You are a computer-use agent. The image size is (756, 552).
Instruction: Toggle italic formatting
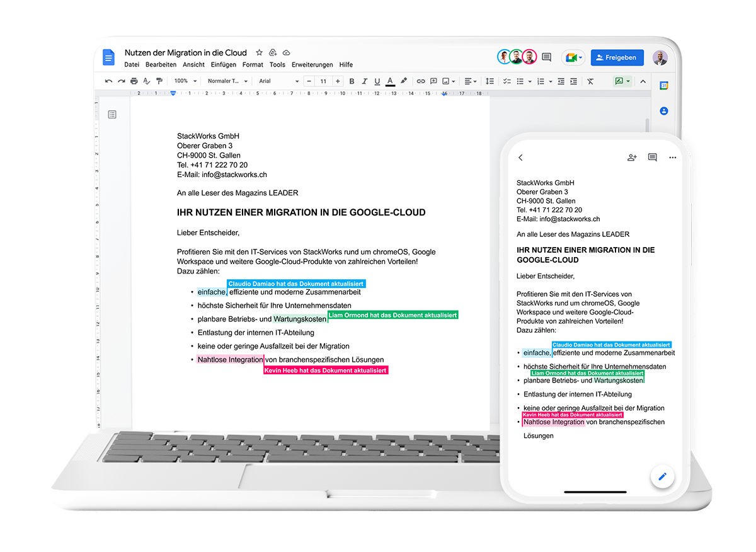click(x=364, y=81)
